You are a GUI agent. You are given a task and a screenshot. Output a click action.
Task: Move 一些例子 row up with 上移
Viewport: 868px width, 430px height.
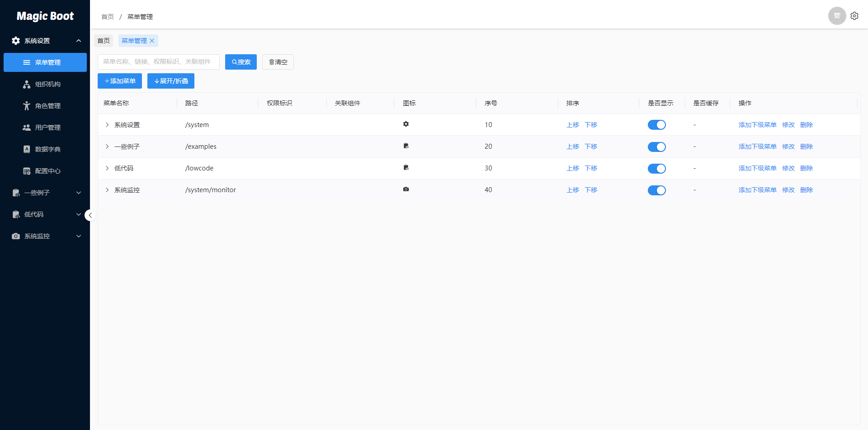(x=573, y=146)
